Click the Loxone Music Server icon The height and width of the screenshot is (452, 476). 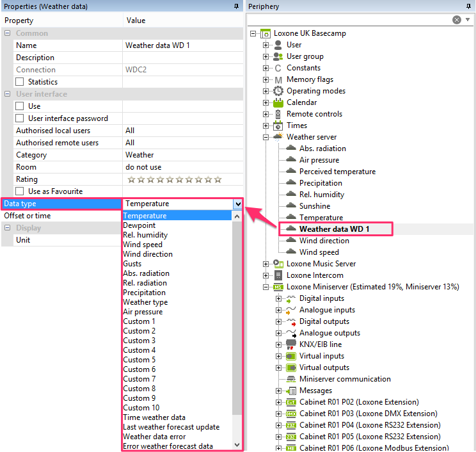pyautogui.click(x=278, y=264)
